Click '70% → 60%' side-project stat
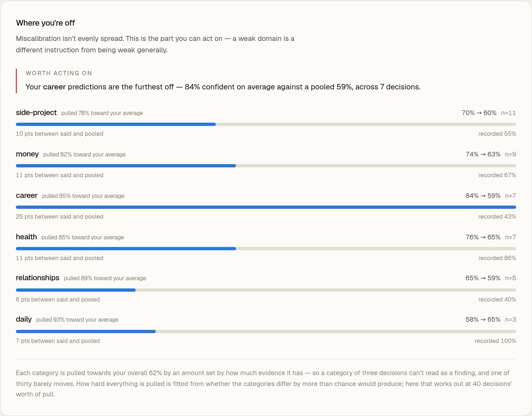The image size is (532, 416). tap(479, 113)
